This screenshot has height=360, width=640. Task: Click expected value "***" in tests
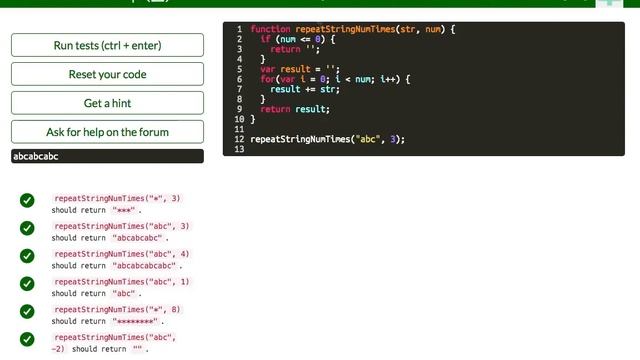click(123, 210)
